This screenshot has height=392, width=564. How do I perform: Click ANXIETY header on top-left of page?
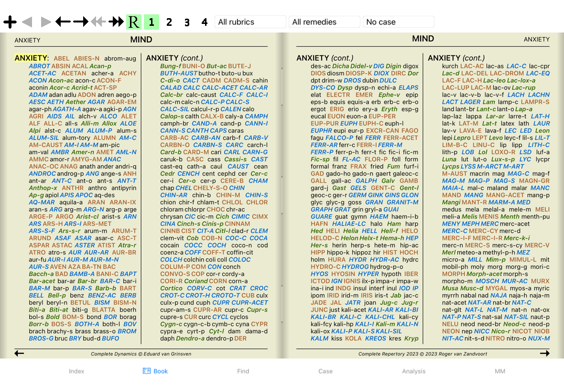(x=27, y=40)
